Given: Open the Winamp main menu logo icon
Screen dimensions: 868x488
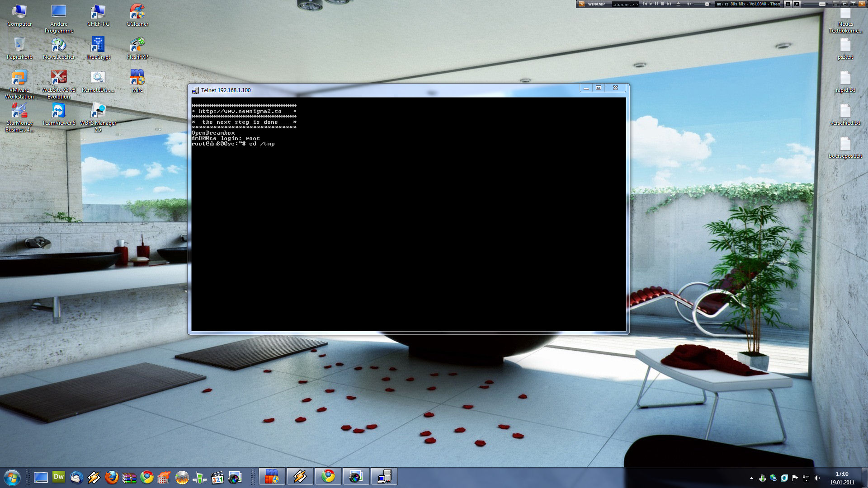Looking at the screenshot, I should [581, 4].
